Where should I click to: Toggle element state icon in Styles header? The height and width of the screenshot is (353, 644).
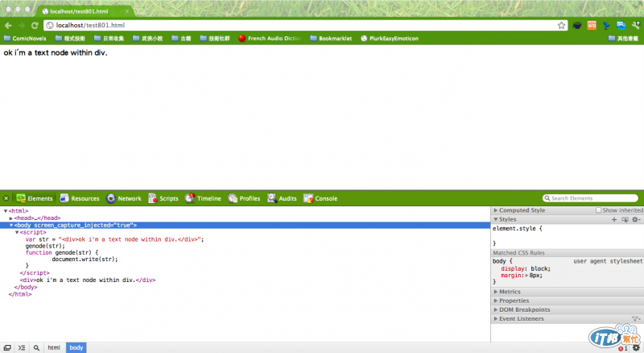pyautogui.click(x=625, y=220)
